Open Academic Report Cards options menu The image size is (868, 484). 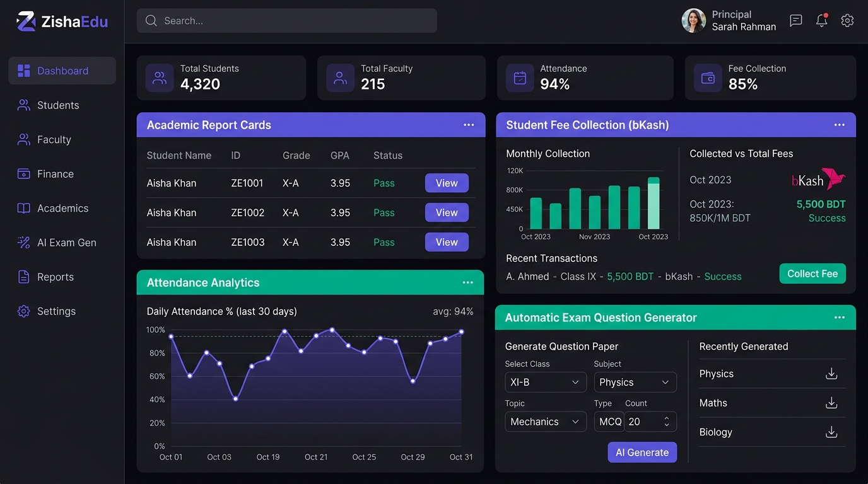tap(469, 125)
